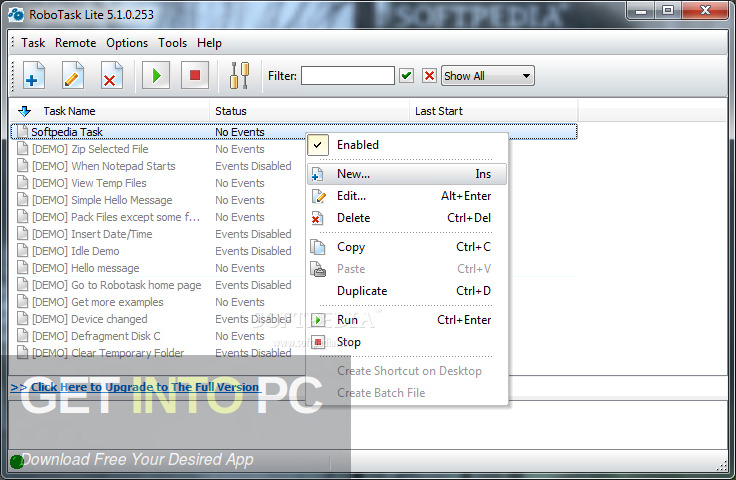736x480 pixels.
Task: Click the pages icon beside Copy
Action: click(x=318, y=247)
